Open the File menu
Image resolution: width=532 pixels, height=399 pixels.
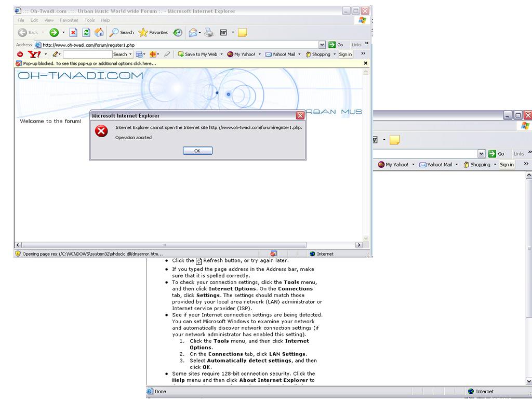(x=21, y=20)
